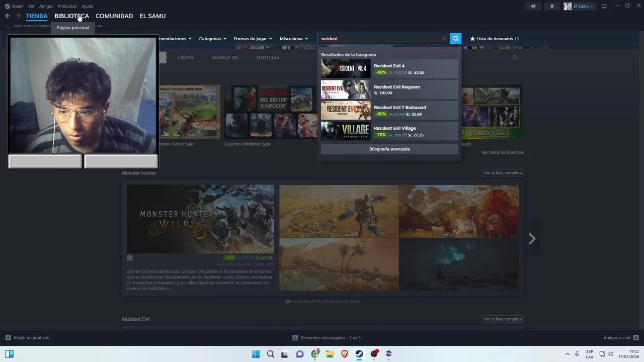Switch to the NOTICIAS tab
The height and width of the screenshot is (362, 644).
coord(268,57)
